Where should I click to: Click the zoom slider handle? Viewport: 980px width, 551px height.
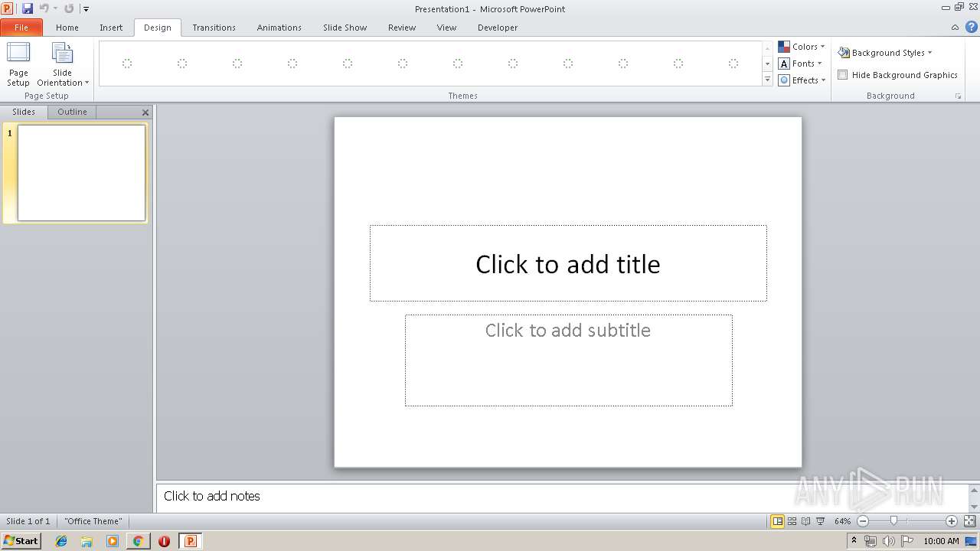coord(893,521)
